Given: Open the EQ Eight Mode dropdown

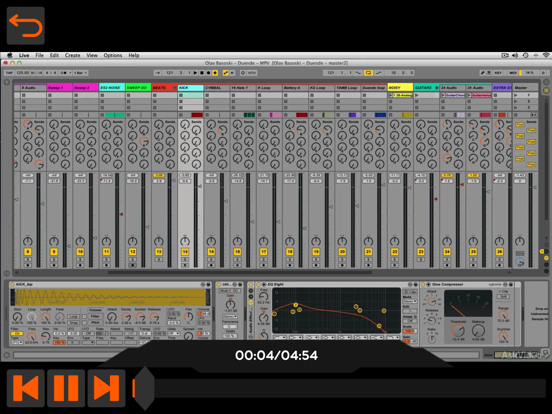Looking at the screenshot, I should tap(410, 302).
